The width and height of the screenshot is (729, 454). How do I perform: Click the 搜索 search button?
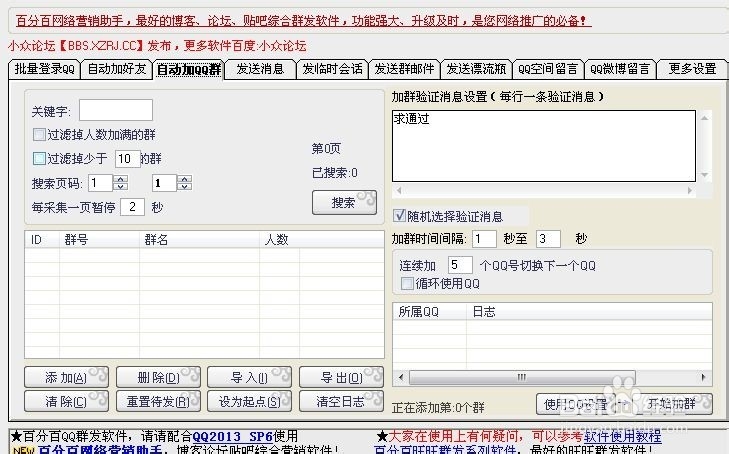pyautogui.click(x=344, y=203)
